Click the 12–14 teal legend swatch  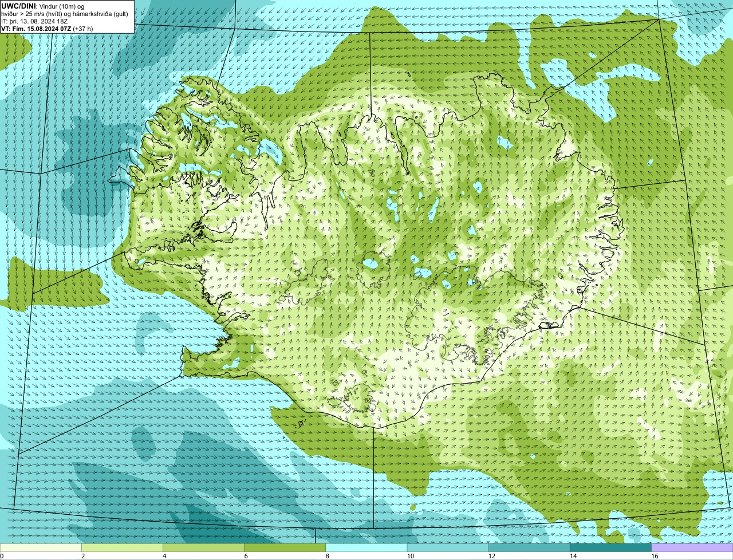pos(529,547)
